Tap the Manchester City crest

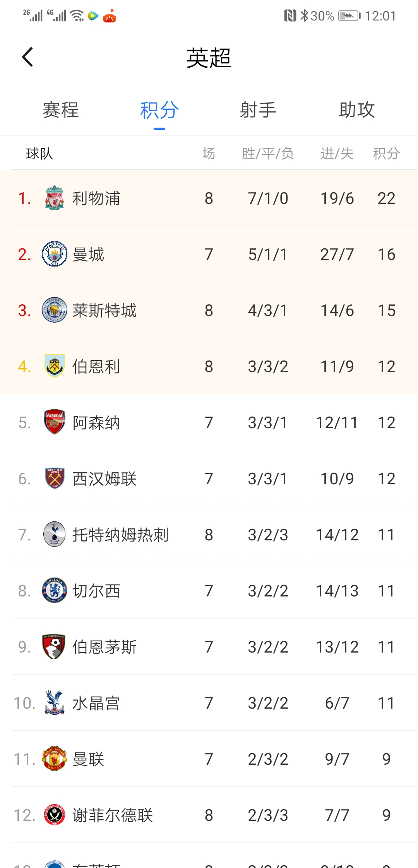pos(55,254)
